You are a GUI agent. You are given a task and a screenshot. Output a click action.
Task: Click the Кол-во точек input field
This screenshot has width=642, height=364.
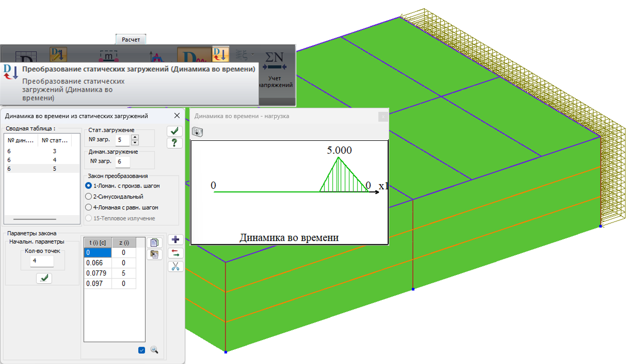coord(42,261)
